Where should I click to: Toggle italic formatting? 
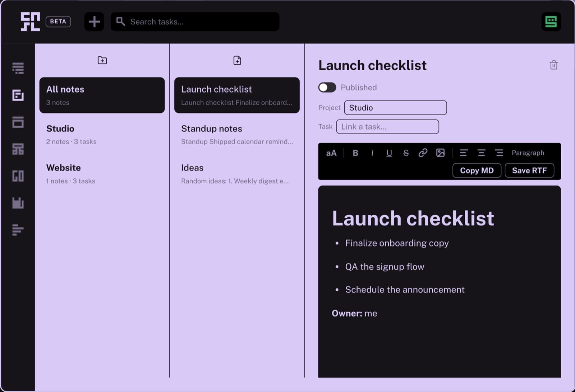tap(372, 153)
